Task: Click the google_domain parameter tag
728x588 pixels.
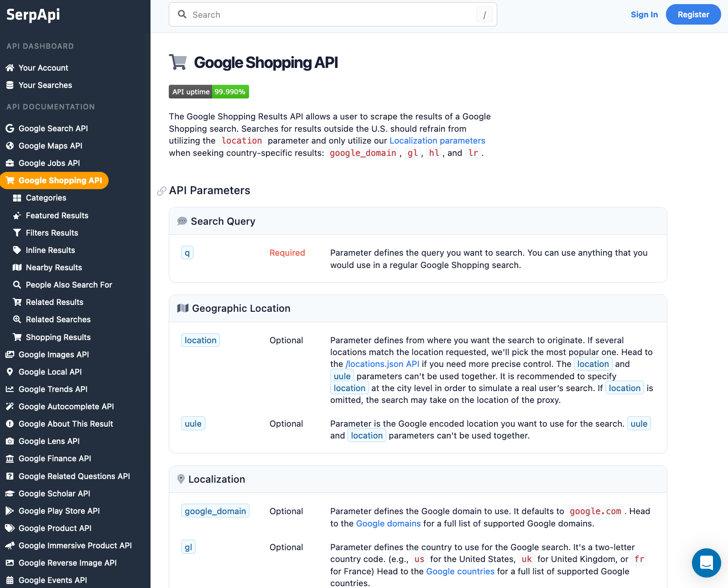Action: [x=215, y=511]
